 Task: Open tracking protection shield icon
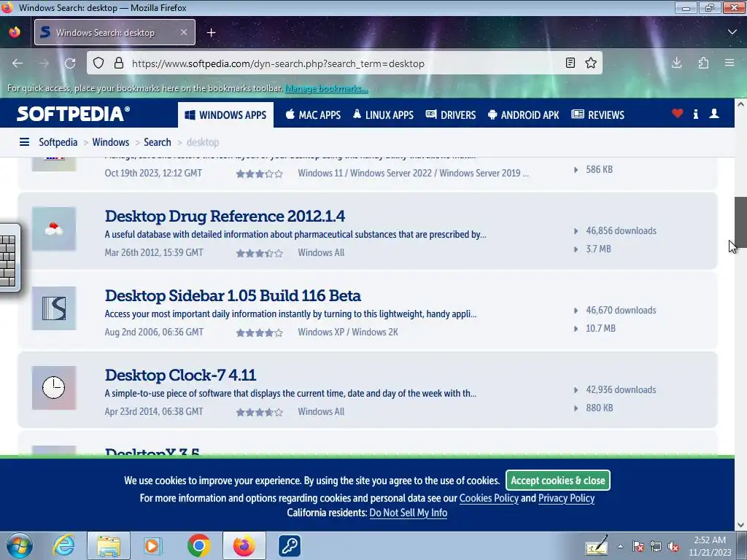[x=98, y=63]
